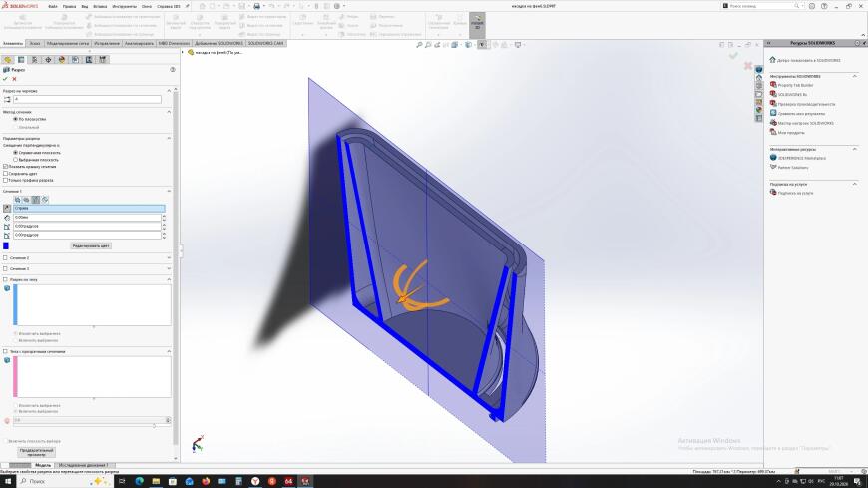Open the File menu
Viewport: 868px width, 488px height.
53,6
